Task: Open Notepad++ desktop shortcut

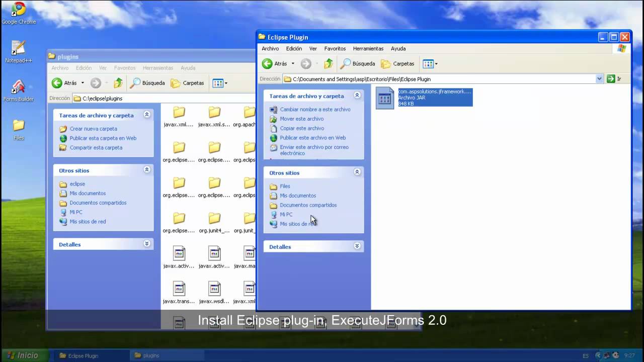Action: point(19,52)
